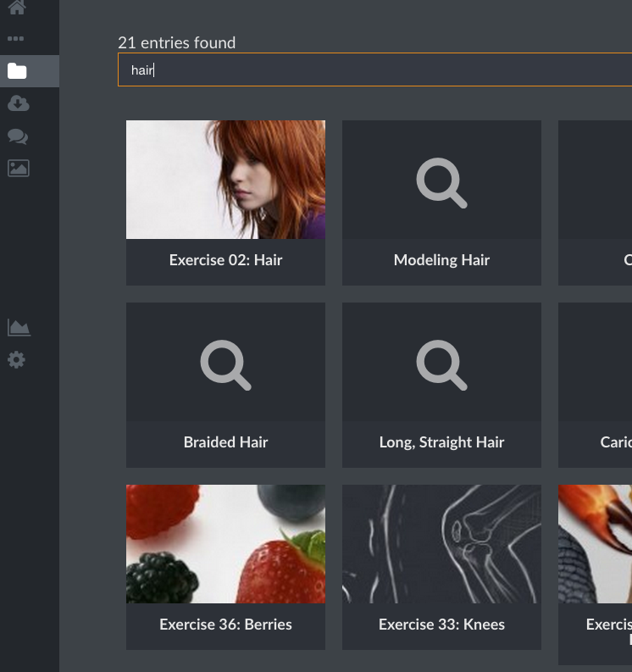Open the area chart statistics icon
This screenshot has height=672, width=632.
[x=19, y=328]
